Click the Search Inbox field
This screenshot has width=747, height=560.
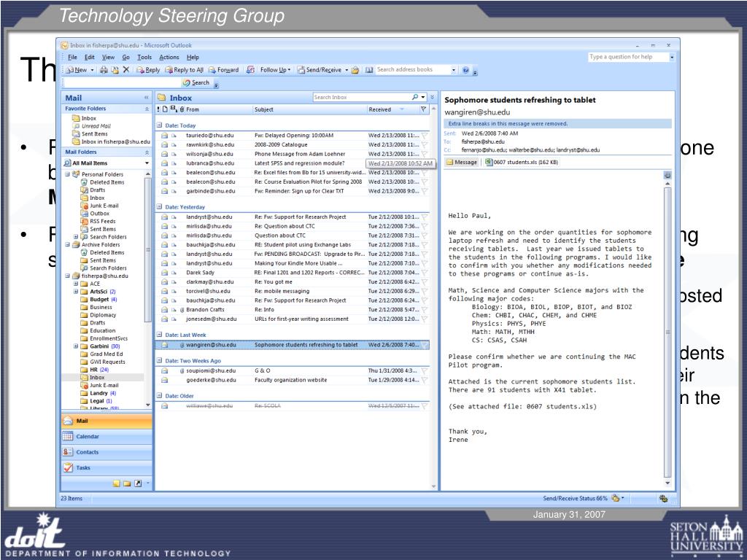click(362, 97)
